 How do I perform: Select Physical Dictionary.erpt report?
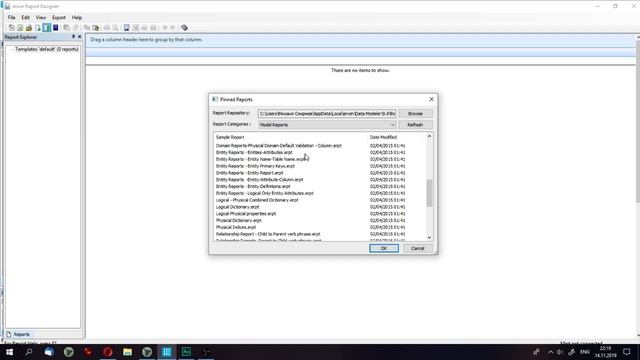(239, 220)
